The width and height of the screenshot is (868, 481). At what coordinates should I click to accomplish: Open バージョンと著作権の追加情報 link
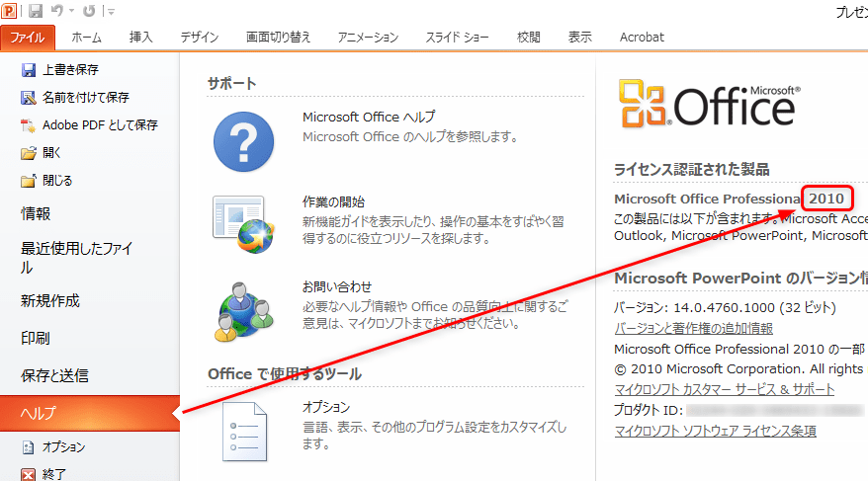click(694, 329)
